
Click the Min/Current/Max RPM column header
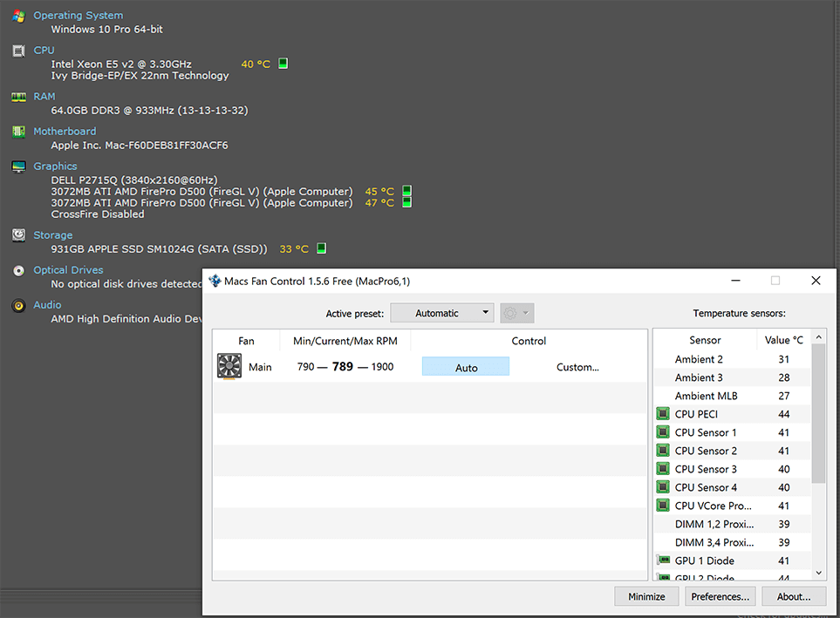tap(345, 341)
